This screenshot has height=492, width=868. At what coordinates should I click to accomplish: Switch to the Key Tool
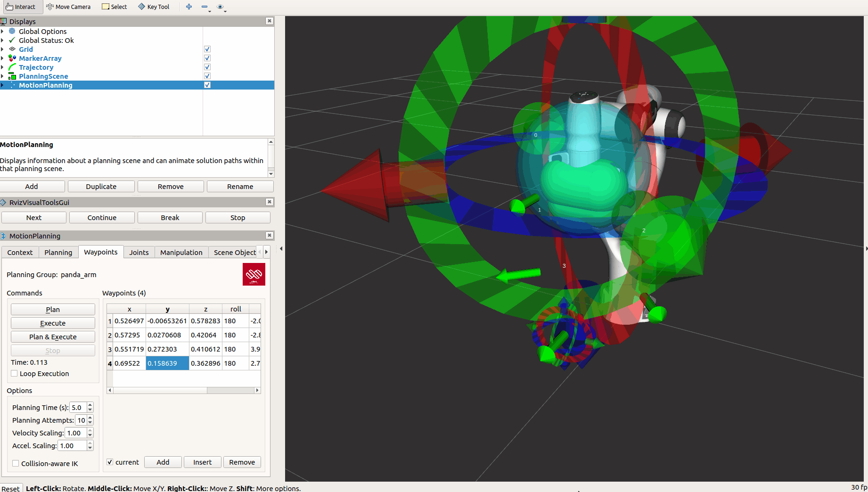pos(154,7)
